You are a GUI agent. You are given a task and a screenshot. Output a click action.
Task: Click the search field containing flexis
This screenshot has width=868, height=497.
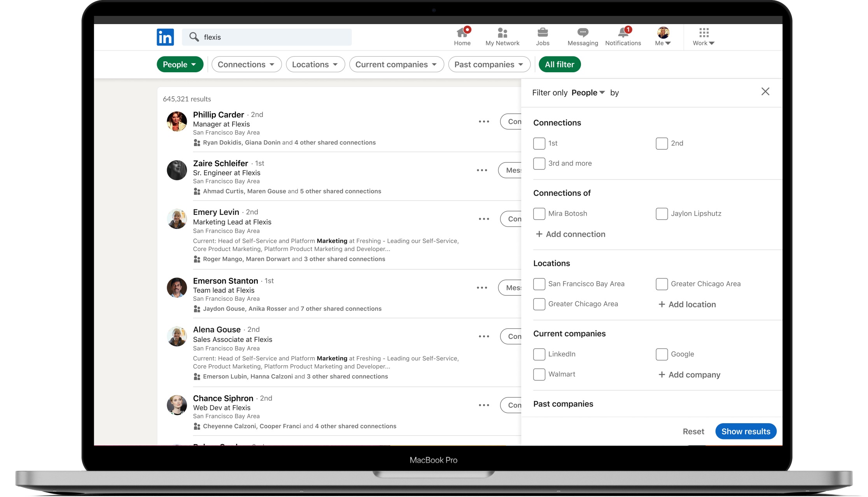click(267, 37)
